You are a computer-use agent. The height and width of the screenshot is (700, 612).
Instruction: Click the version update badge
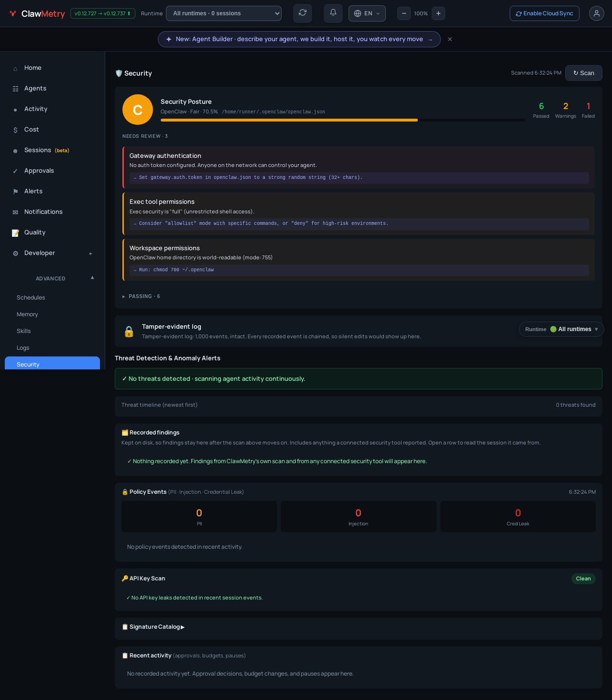(103, 13)
